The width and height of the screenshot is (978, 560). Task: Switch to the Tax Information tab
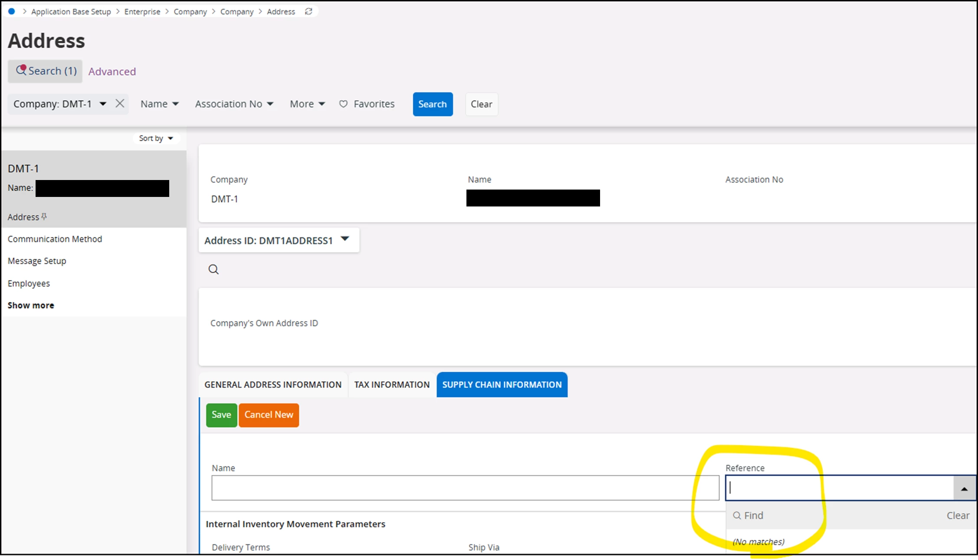391,385
